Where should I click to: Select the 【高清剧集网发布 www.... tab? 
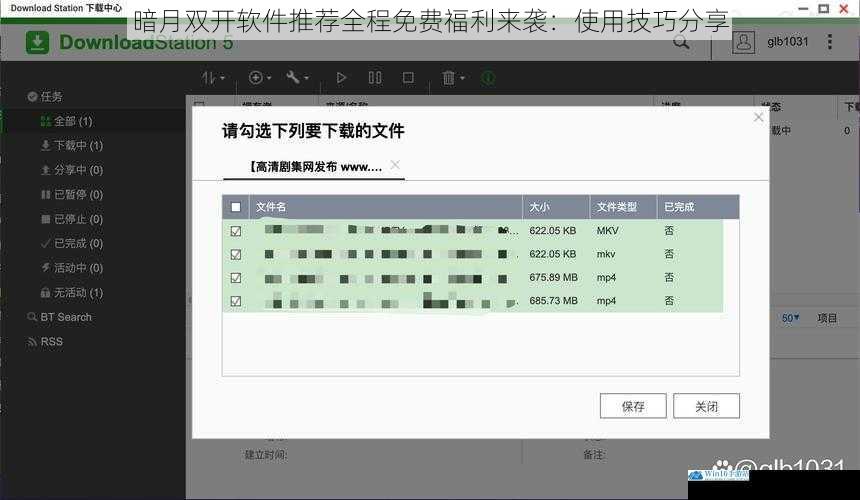(315, 167)
